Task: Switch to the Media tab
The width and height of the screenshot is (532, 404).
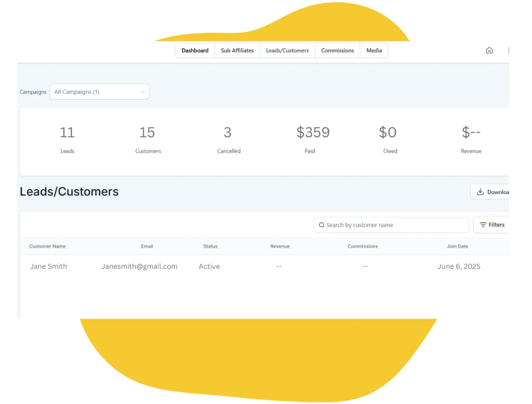Action: click(374, 50)
